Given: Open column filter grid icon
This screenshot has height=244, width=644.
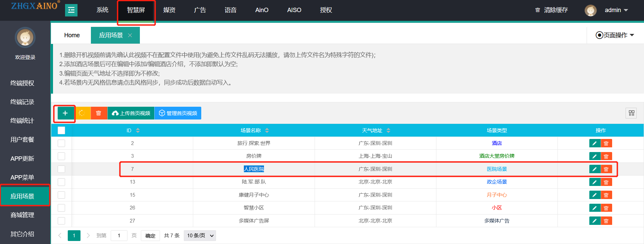Looking at the screenshot, I should (x=631, y=113).
